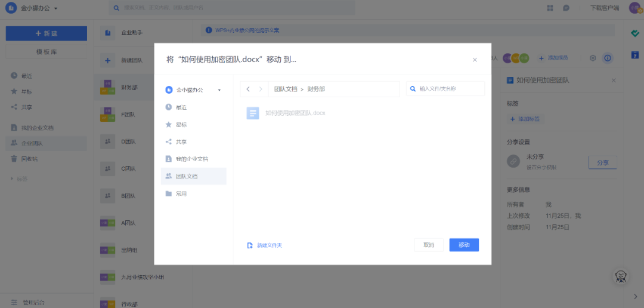Click the 分享 button in the details panel
Viewport: 644px width, 308px height.
[602, 162]
